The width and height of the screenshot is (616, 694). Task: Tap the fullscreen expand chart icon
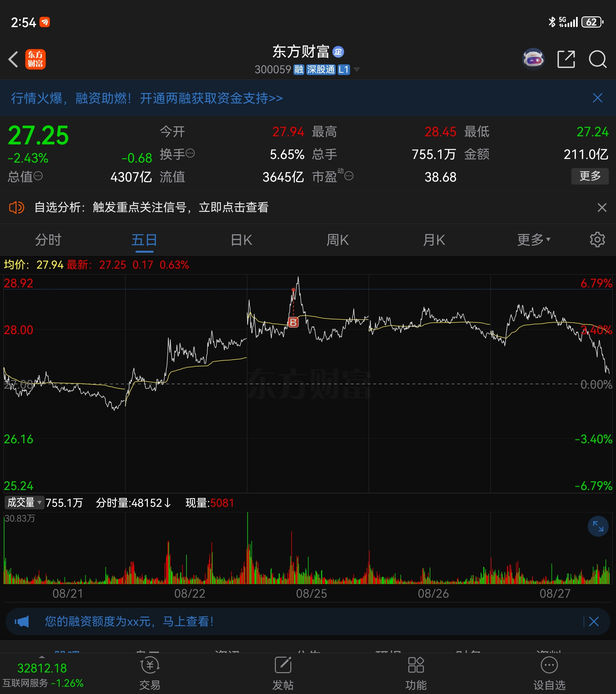point(598,526)
